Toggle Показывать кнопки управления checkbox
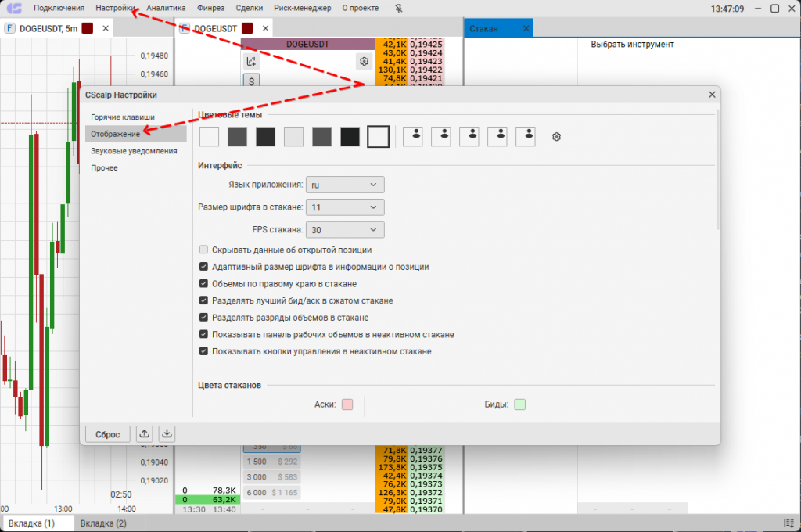Image resolution: width=801 pixels, height=532 pixels. (x=204, y=351)
